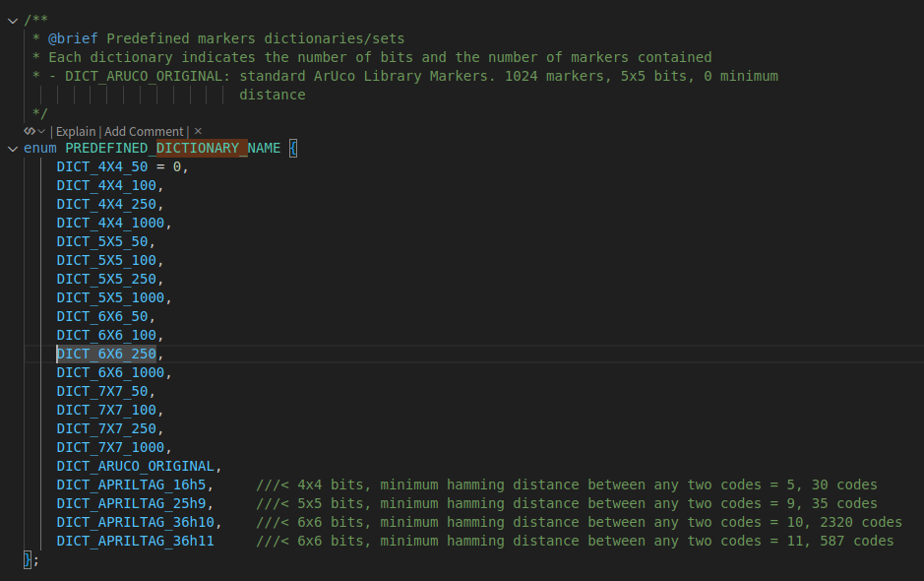
Task: Click the highlighted DICT_6X6_250 entry
Action: pyautogui.click(x=106, y=354)
